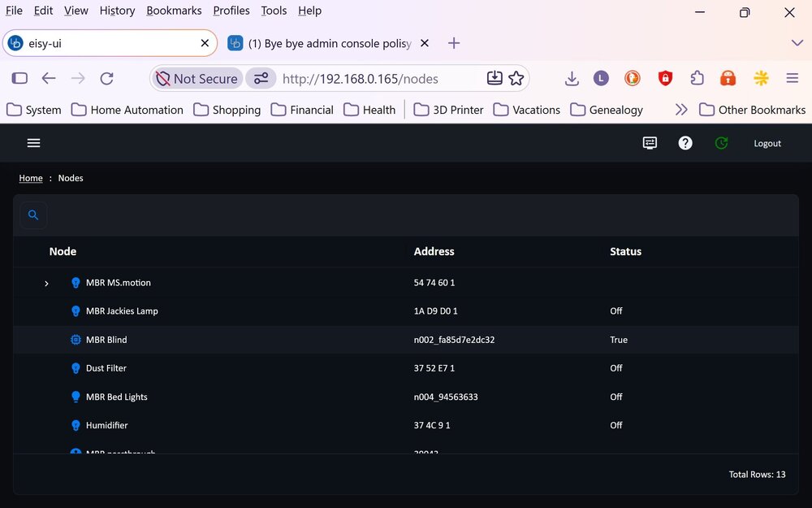Open the list all tabs dropdown arrow
The image size is (812, 508).
797,43
